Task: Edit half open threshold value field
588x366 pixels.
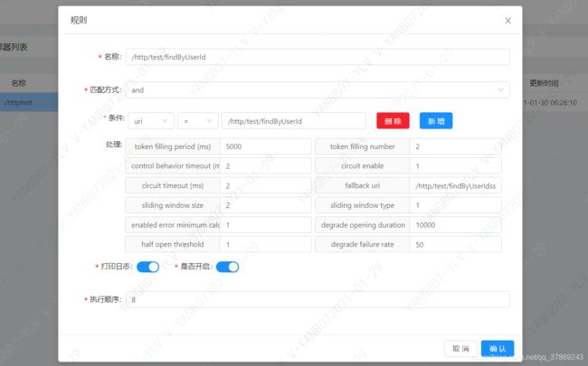Action: tap(265, 244)
